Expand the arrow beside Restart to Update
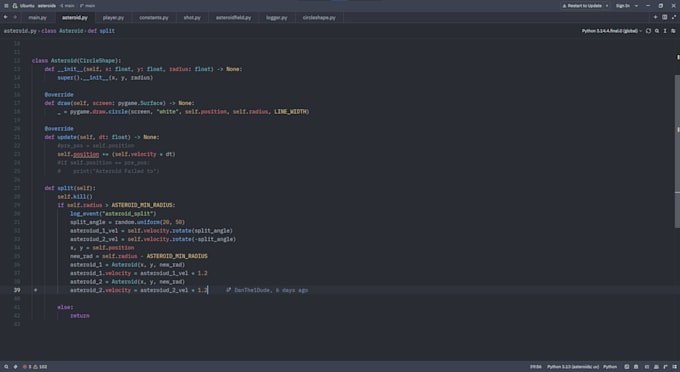 pos(607,6)
